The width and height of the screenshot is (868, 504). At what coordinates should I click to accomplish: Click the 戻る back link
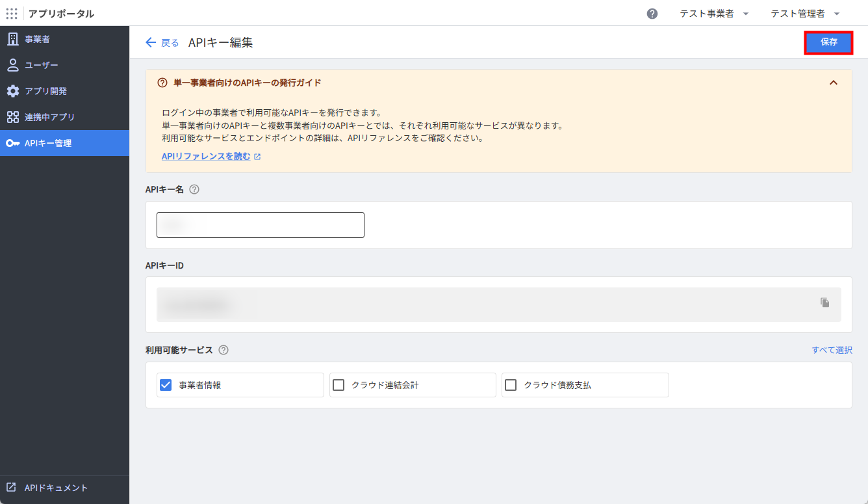162,42
